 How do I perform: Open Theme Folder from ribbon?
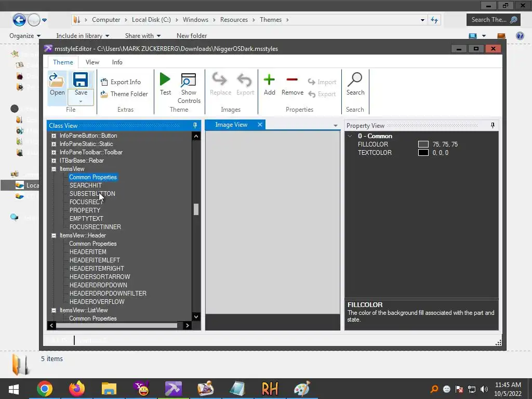tap(124, 94)
